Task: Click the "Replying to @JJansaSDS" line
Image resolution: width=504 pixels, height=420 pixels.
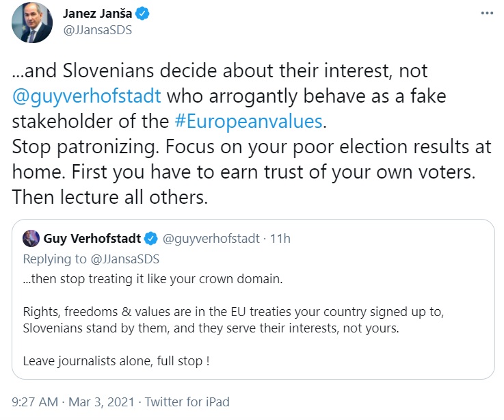Action: pyautogui.click(x=91, y=259)
